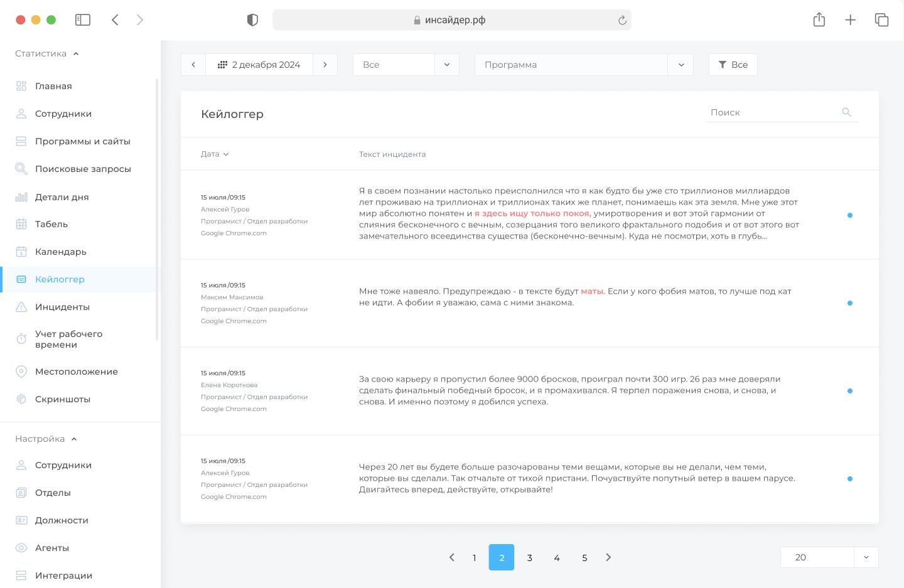This screenshot has height=588, width=904.
Task: Click the Отделы icon
Action: (21, 493)
